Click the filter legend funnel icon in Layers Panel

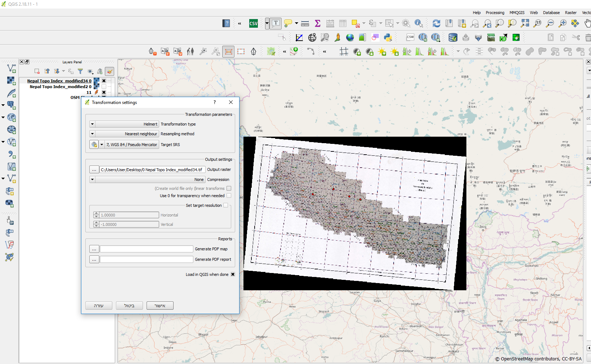point(80,71)
